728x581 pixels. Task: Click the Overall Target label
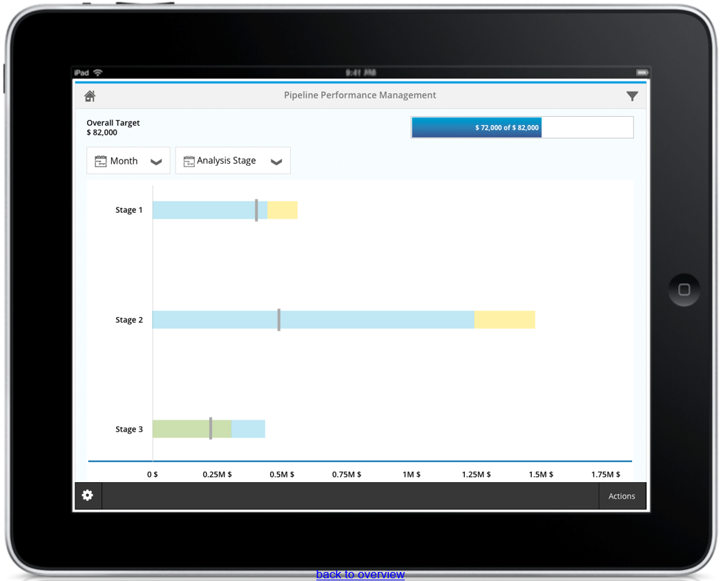[113, 122]
